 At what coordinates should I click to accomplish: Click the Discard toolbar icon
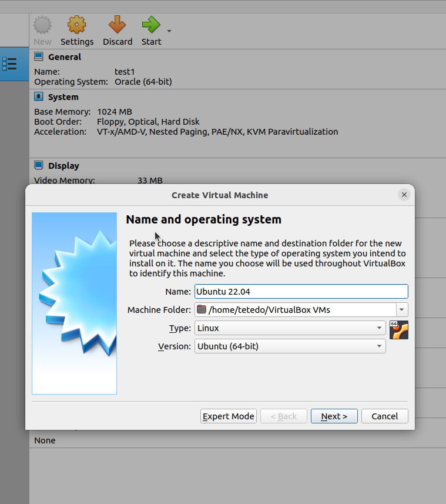[117, 25]
